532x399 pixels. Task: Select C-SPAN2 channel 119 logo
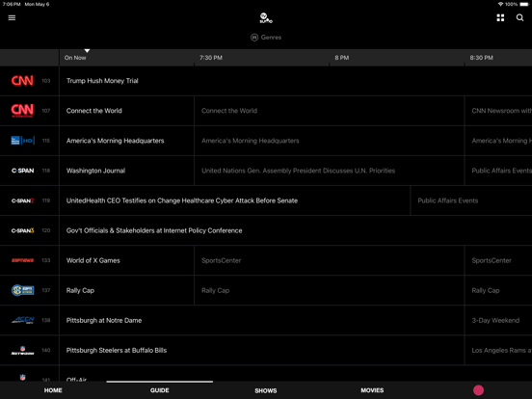[x=23, y=200]
